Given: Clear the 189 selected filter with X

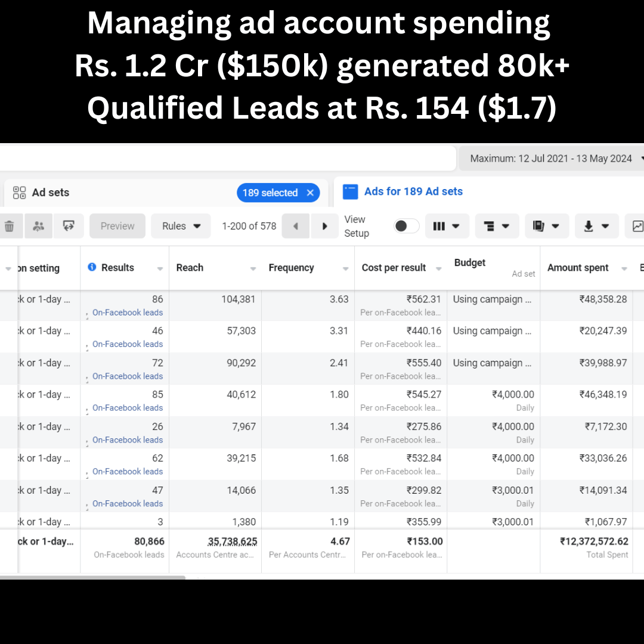Looking at the screenshot, I should (310, 193).
